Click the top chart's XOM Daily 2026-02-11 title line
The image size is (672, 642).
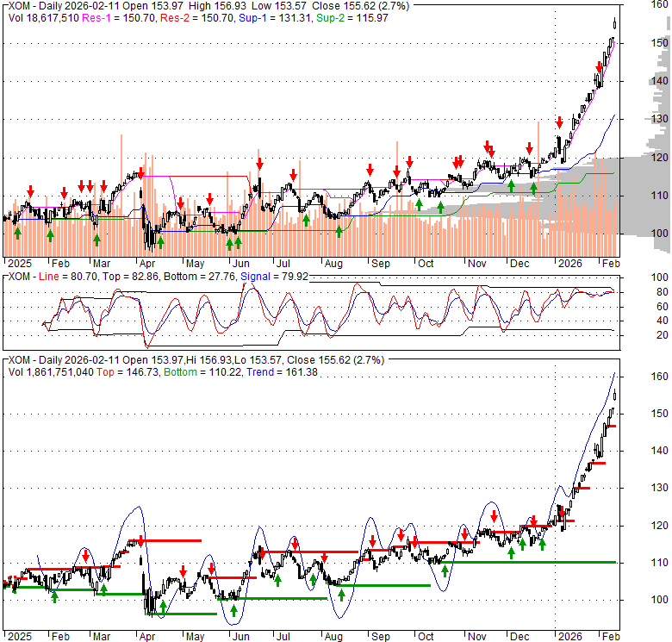click(x=209, y=6)
